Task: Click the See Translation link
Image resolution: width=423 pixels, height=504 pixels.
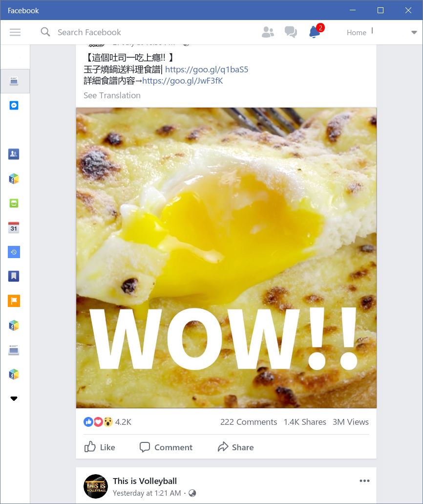Action: click(112, 95)
